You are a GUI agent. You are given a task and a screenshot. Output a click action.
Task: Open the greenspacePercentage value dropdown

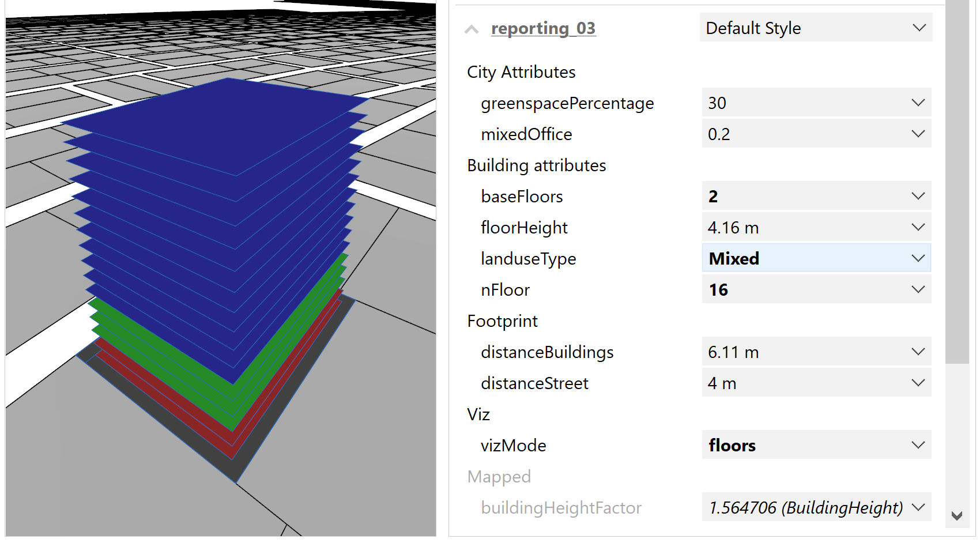(918, 103)
